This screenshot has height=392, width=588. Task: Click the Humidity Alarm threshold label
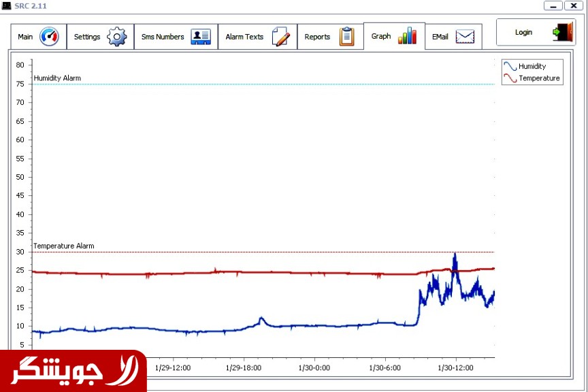(x=57, y=78)
